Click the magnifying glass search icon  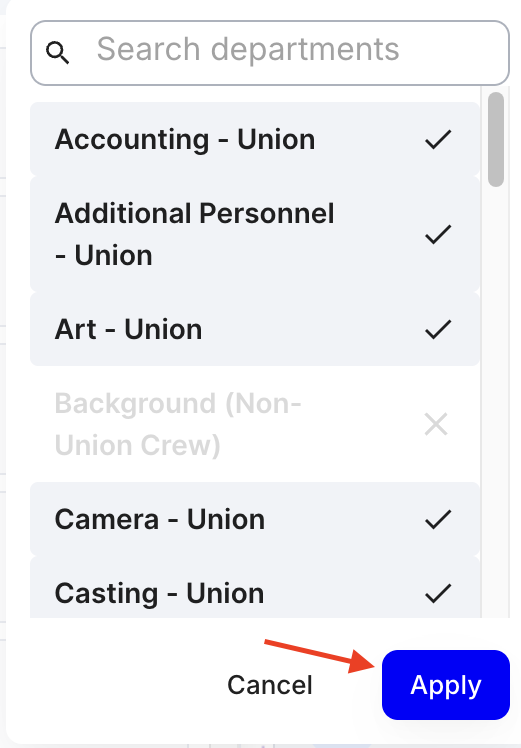coord(57,52)
